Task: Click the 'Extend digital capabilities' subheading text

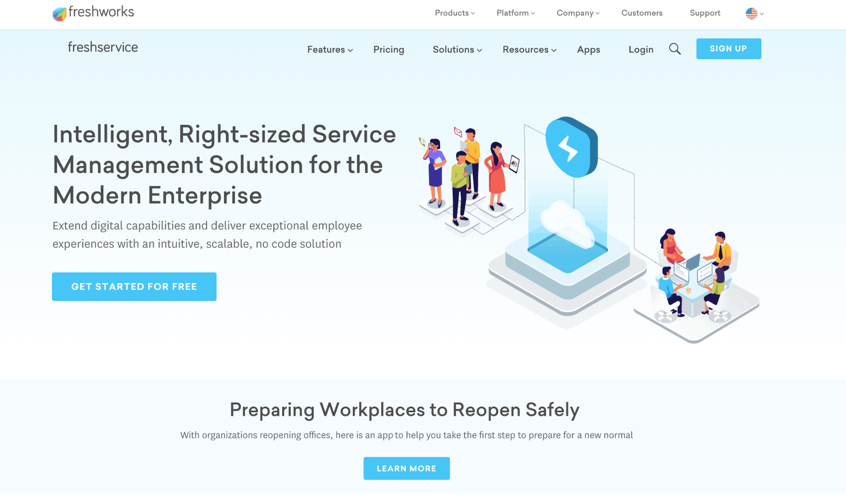Action: click(x=207, y=234)
